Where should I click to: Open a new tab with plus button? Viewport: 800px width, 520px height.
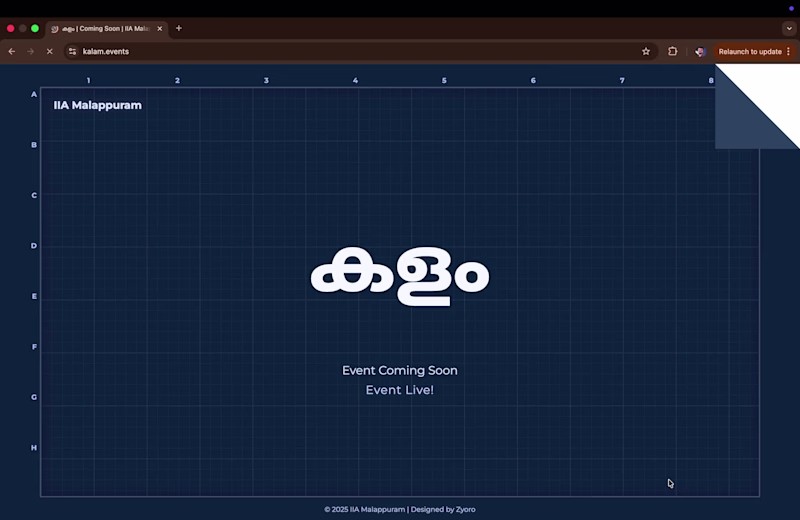(179, 29)
